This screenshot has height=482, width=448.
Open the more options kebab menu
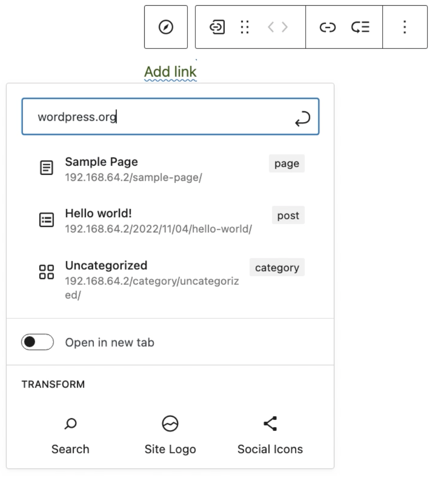[x=404, y=27]
